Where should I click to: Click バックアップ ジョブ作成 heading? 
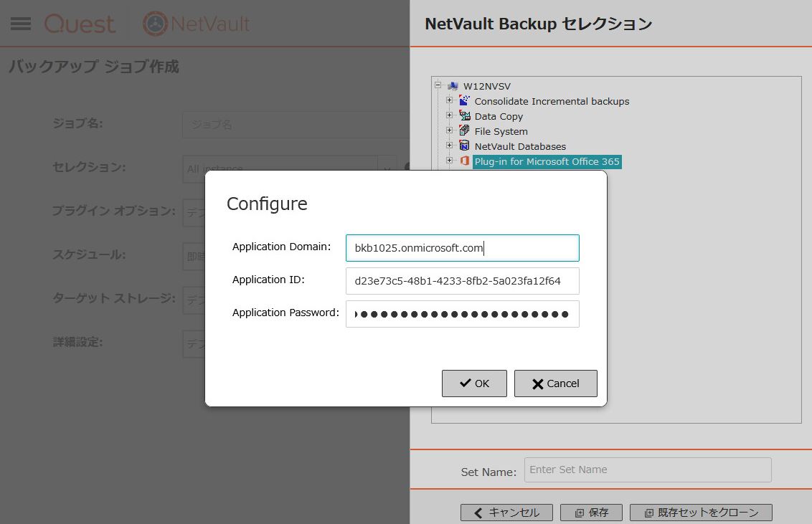(x=94, y=66)
